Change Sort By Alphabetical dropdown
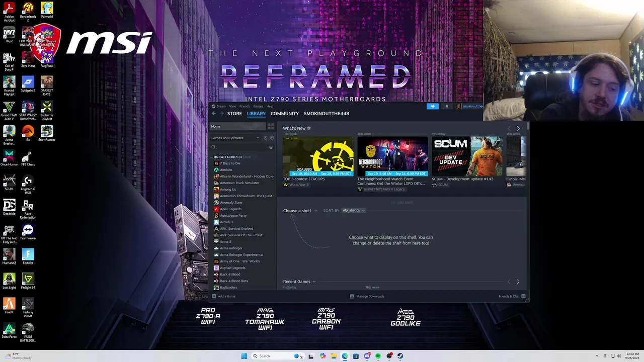 (x=354, y=211)
